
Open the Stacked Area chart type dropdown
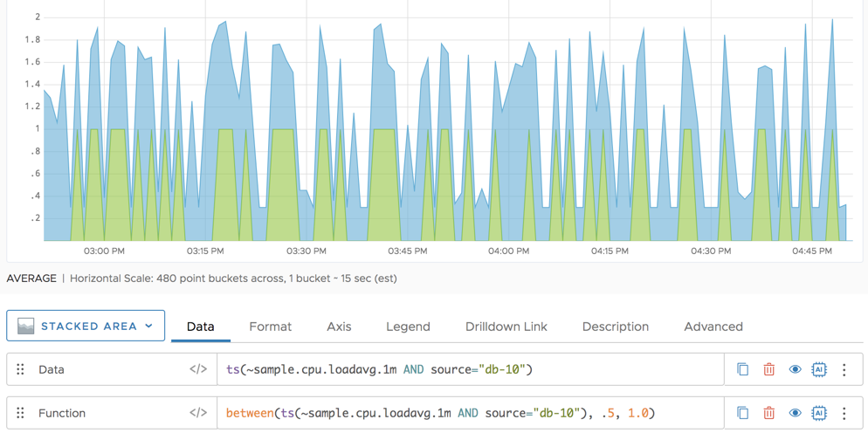point(86,326)
